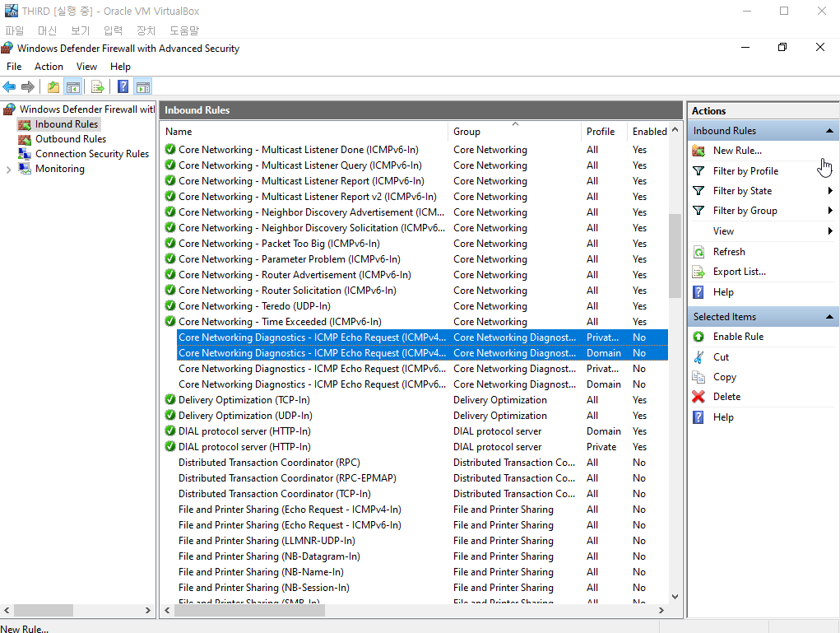Click the Export List icon in Actions pane
Viewport: 840px width, 633px height.
tap(698, 272)
